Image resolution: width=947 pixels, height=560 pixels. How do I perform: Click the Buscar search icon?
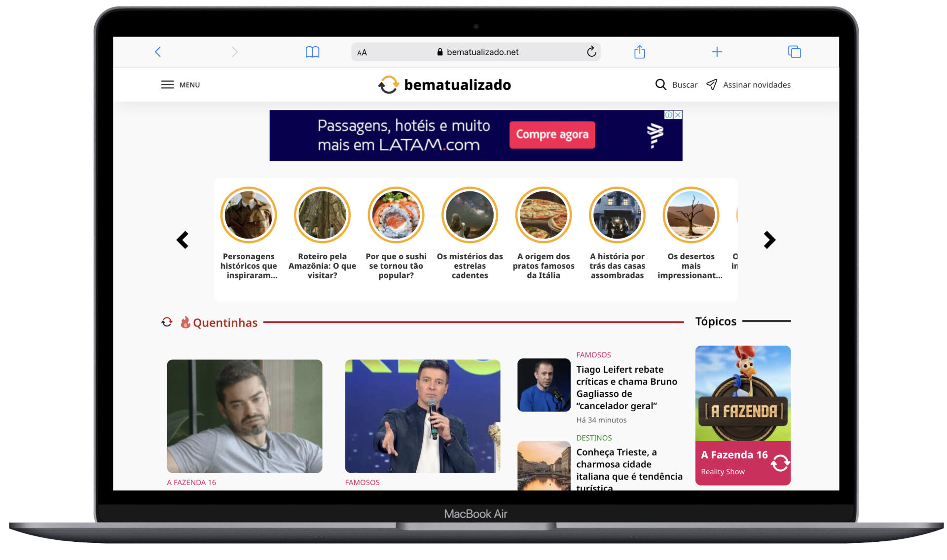pyautogui.click(x=660, y=85)
